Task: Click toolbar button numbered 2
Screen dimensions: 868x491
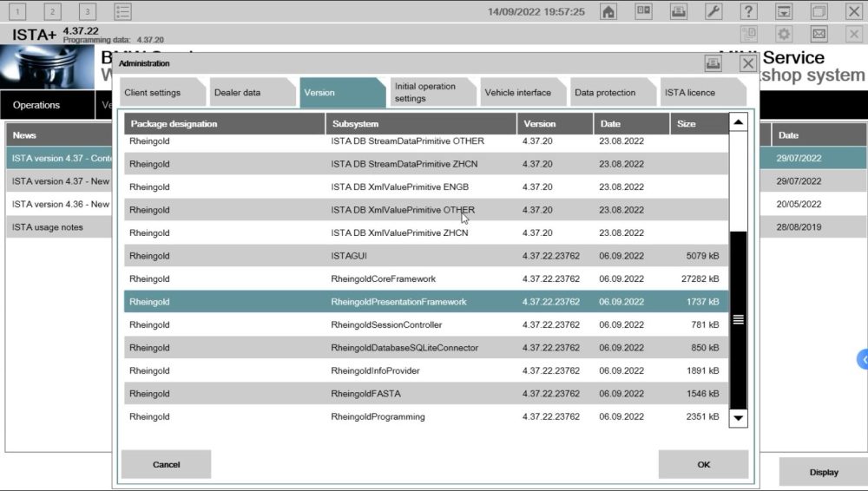Action: point(53,11)
